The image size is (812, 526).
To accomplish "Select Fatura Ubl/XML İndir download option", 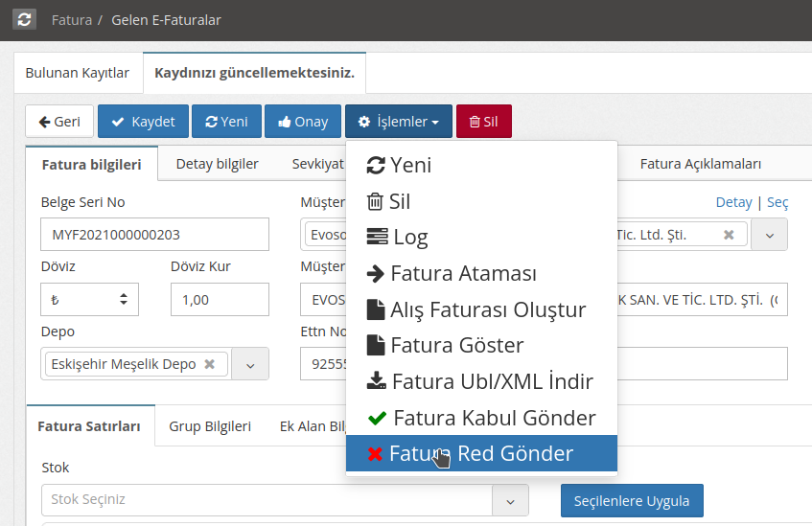I will click(479, 381).
